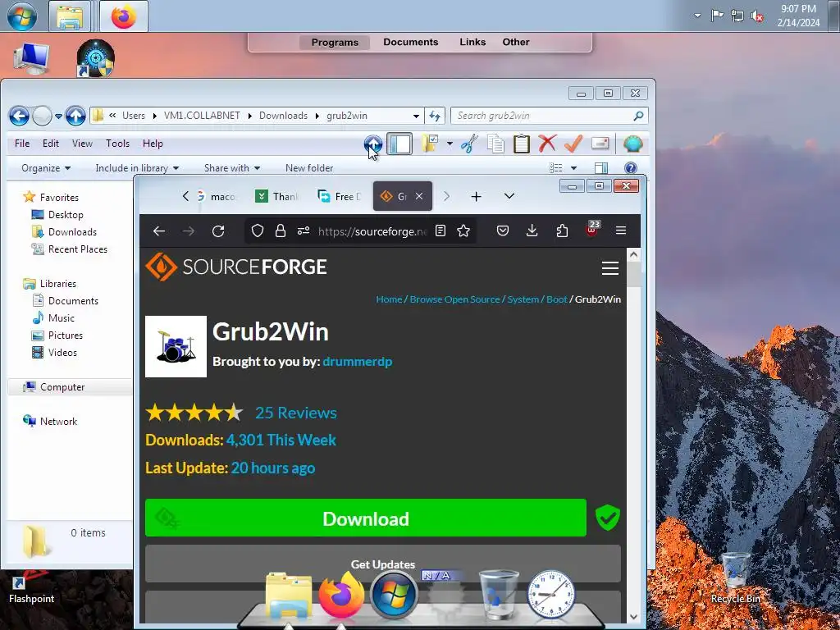Open a new Firefox tab with plus
The width and height of the screenshot is (840, 630).
pos(476,197)
